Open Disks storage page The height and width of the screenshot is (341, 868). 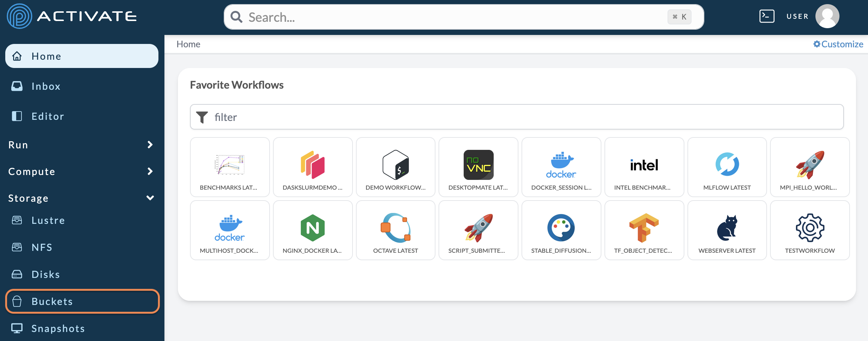[82, 274]
